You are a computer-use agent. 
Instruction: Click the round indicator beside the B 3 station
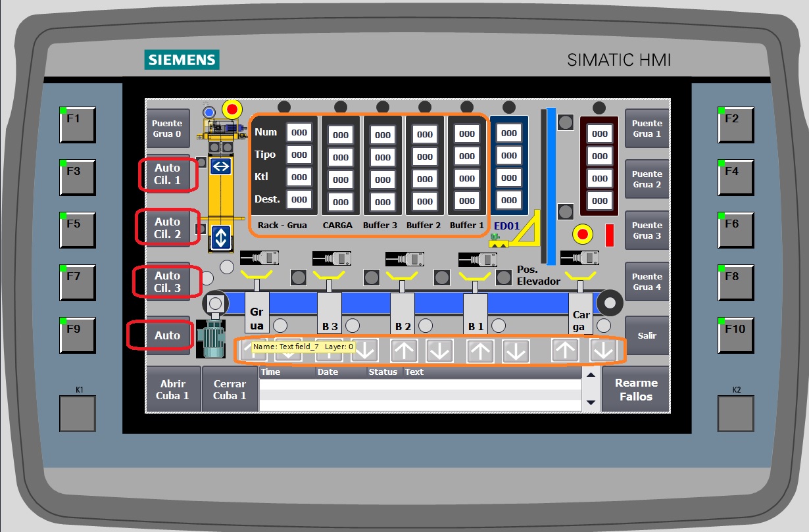[353, 325]
